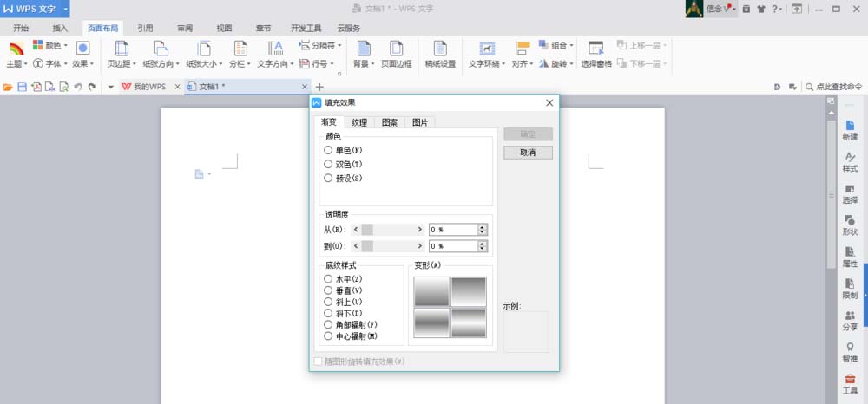Open the 样式 styles sidebar panel
The height and width of the screenshot is (404, 868).
point(850,162)
